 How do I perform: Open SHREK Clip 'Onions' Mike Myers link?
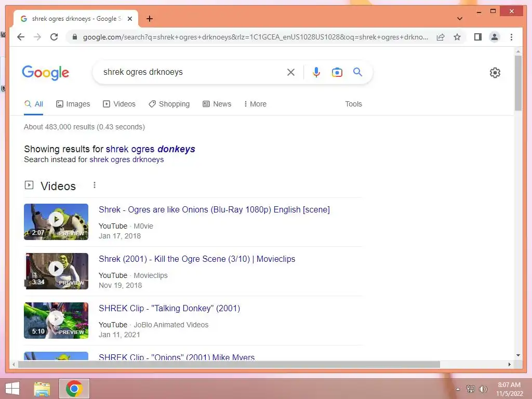(x=177, y=357)
